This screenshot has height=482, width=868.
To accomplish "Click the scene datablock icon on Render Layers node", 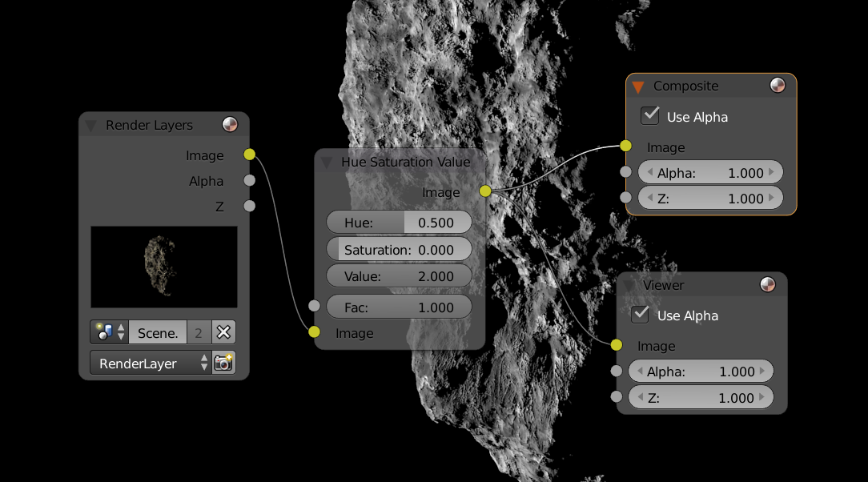I will click(x=104, y=331).
